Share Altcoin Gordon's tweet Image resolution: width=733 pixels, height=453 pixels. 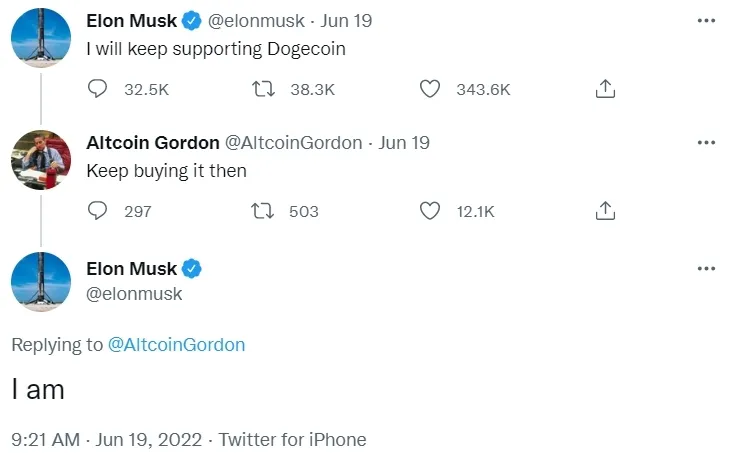pyautogui.click(x=605, y=211)
